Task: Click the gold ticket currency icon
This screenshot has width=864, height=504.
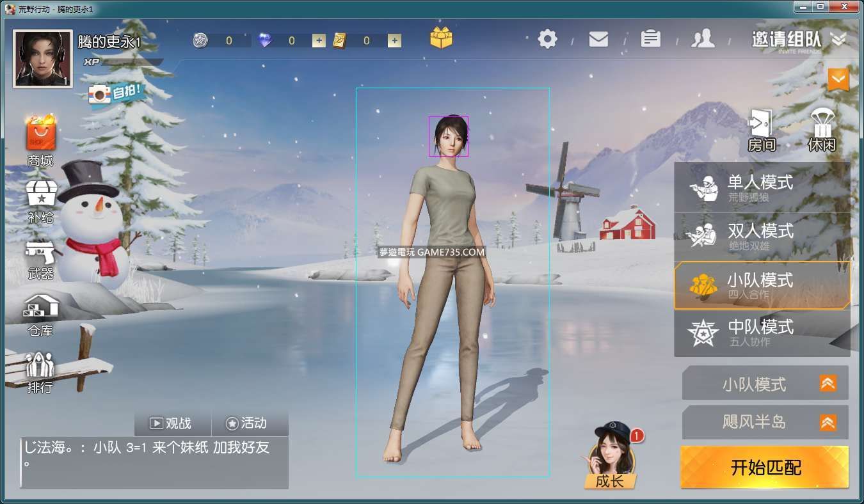Action: (x=340, y=40)
